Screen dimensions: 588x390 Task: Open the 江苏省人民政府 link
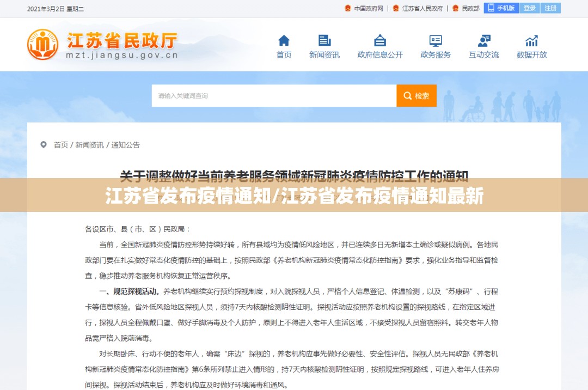coord(422,8)
